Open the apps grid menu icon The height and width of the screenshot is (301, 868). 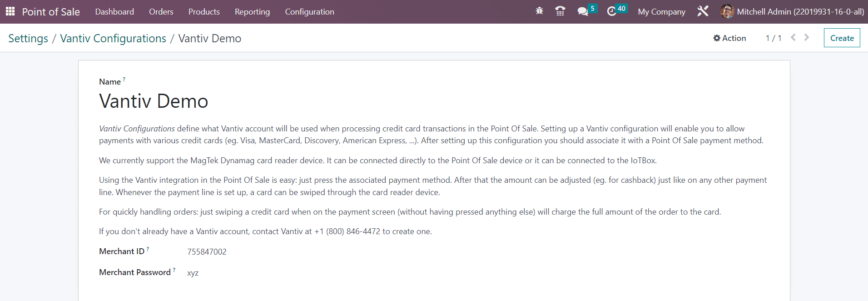click(x=10, y=11)
